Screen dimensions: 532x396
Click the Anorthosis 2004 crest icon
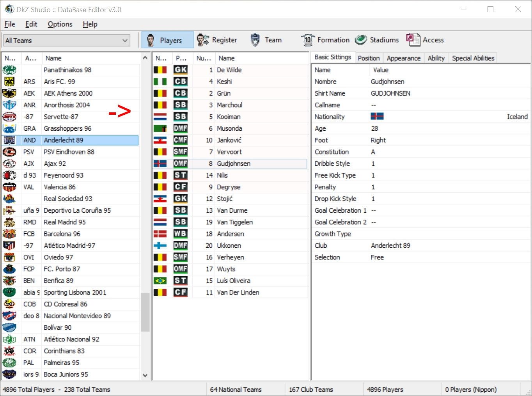(9, 105)
